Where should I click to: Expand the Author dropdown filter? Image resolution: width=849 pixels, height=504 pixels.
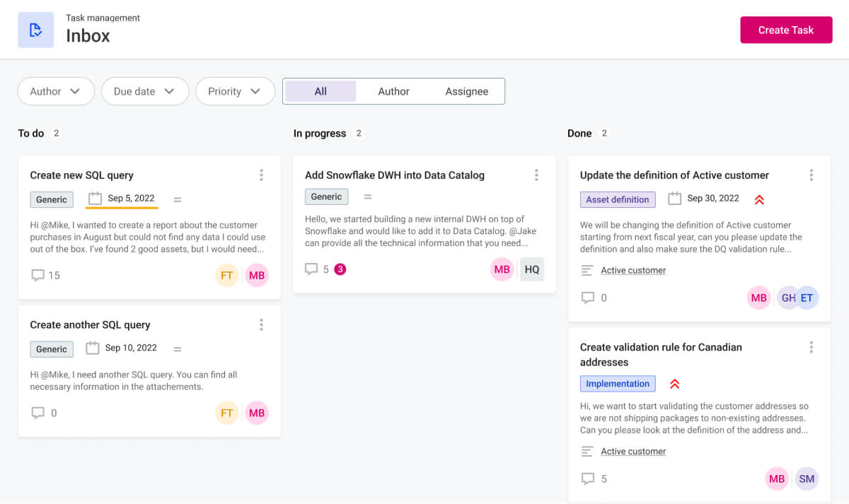click(x=56, y=91)
